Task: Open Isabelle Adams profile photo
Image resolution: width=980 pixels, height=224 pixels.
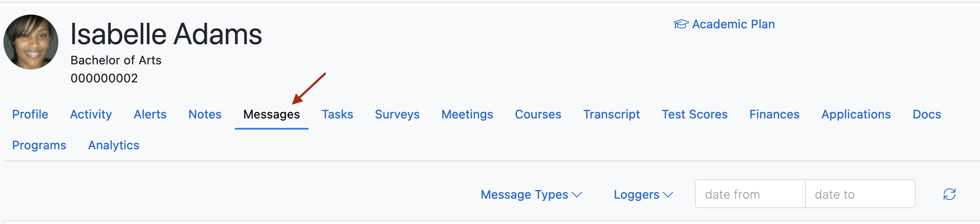Action: point(31,42)
